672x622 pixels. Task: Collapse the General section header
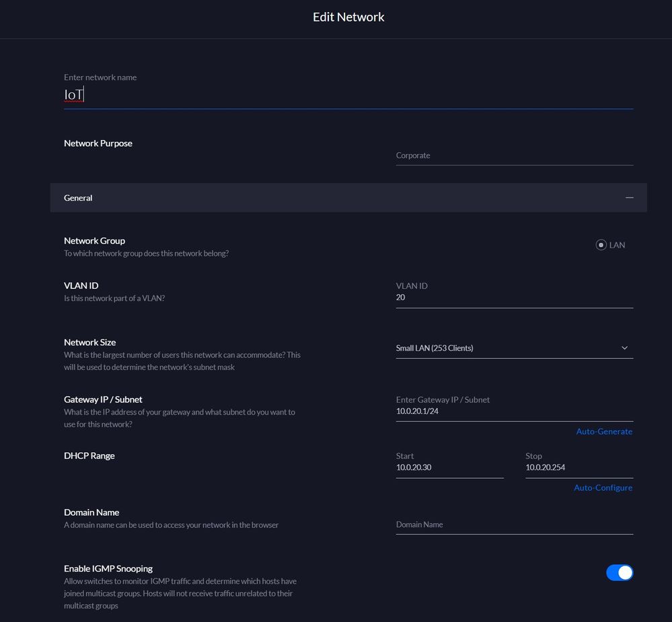pyautogui.click(x=336, y=198)
